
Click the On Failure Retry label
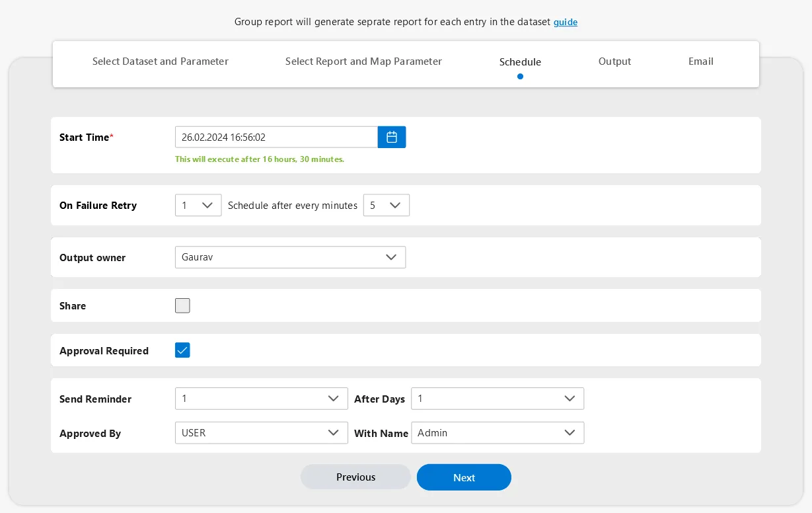(98, 206)
